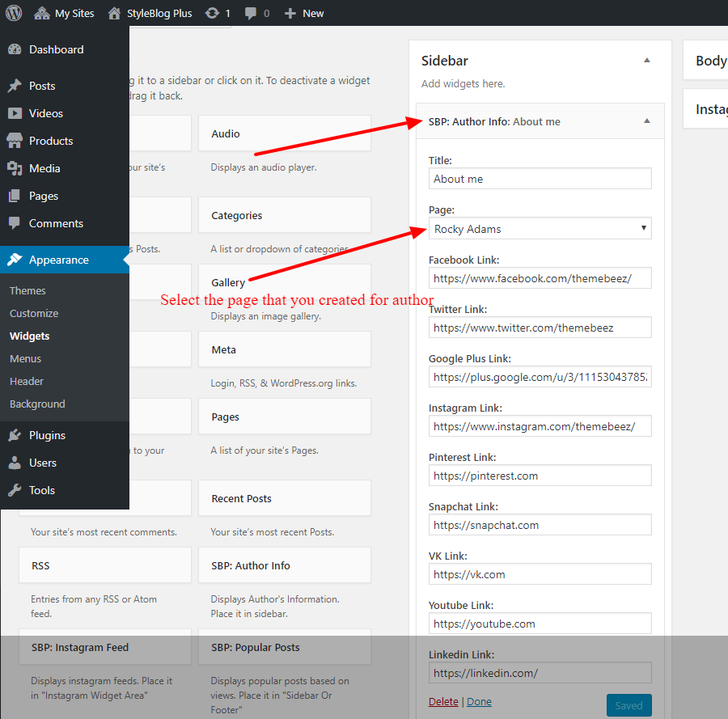Open the Themes submenu item
This screenshot has width=728, height=719.
(28, 290)
